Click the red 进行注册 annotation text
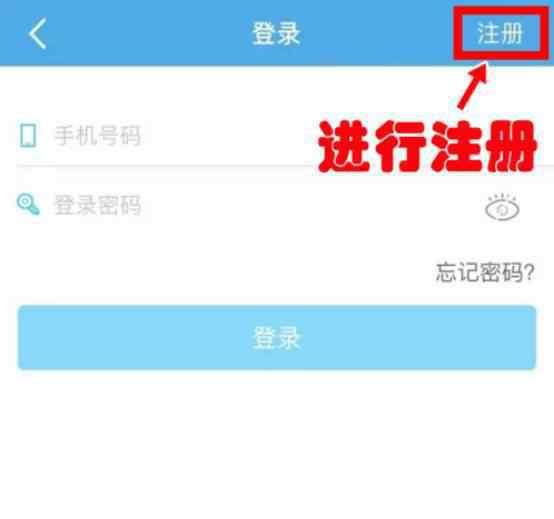The image size is (554, 519). (428, 146)
